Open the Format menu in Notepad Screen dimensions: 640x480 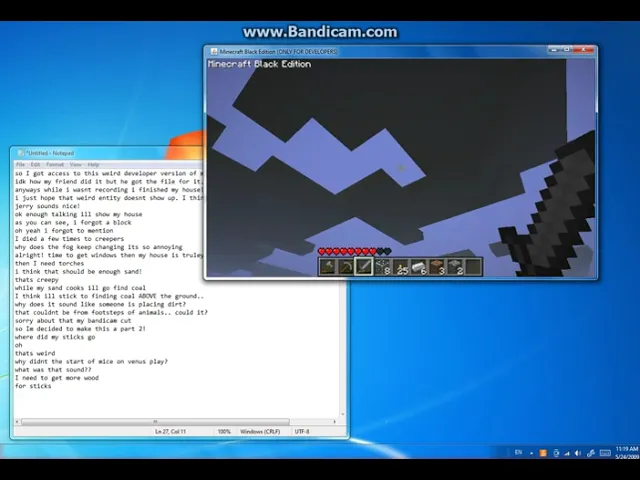click(54, 164)
